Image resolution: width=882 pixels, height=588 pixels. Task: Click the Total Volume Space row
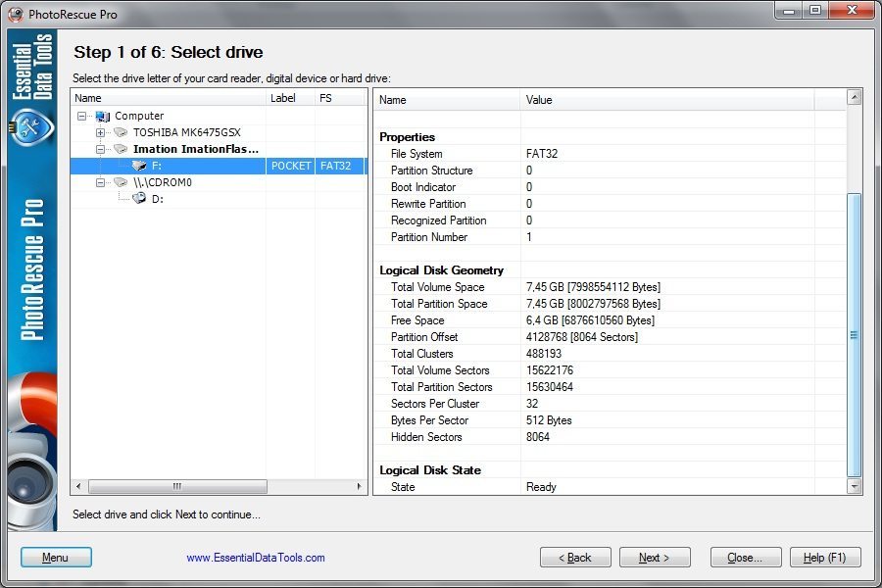[x=610, y=287]
